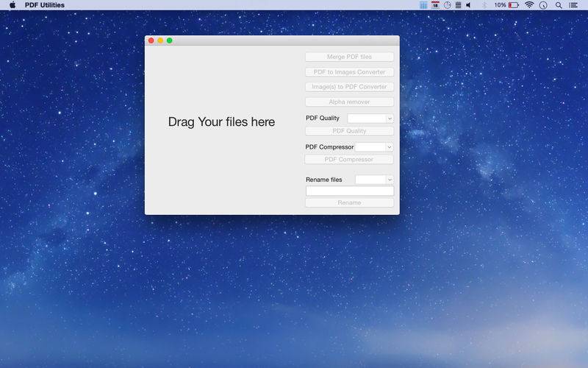The height and width of the screenshot is (368, 588).
Task: Click the PDF Quality action button
Action: [x=349, y=131]
